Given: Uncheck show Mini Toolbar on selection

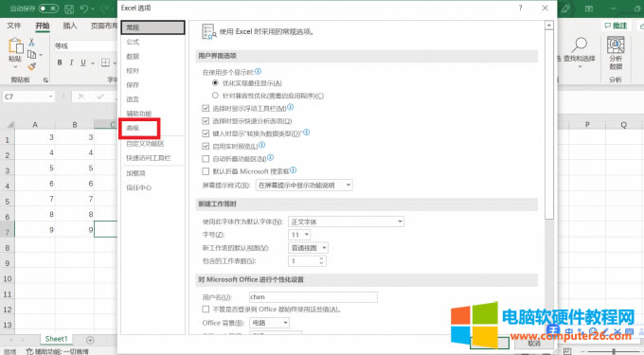Looking at the screenshot, I should coord(206,108).
